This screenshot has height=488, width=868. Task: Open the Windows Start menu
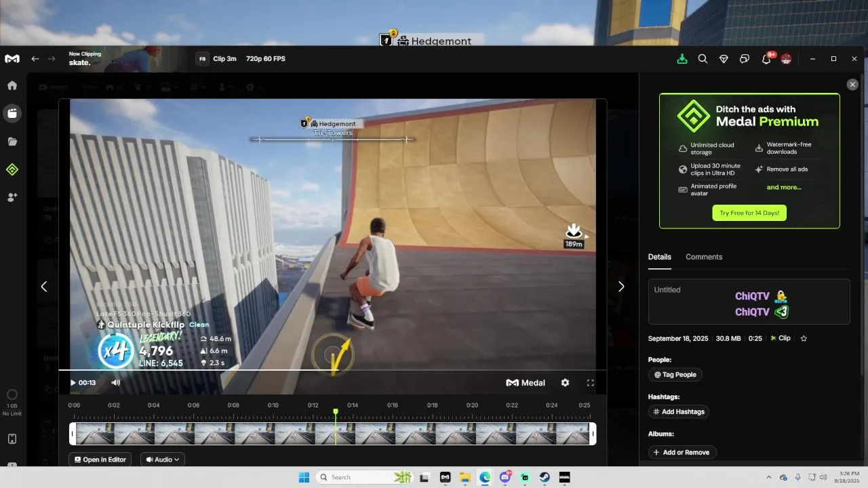[304, 477]
